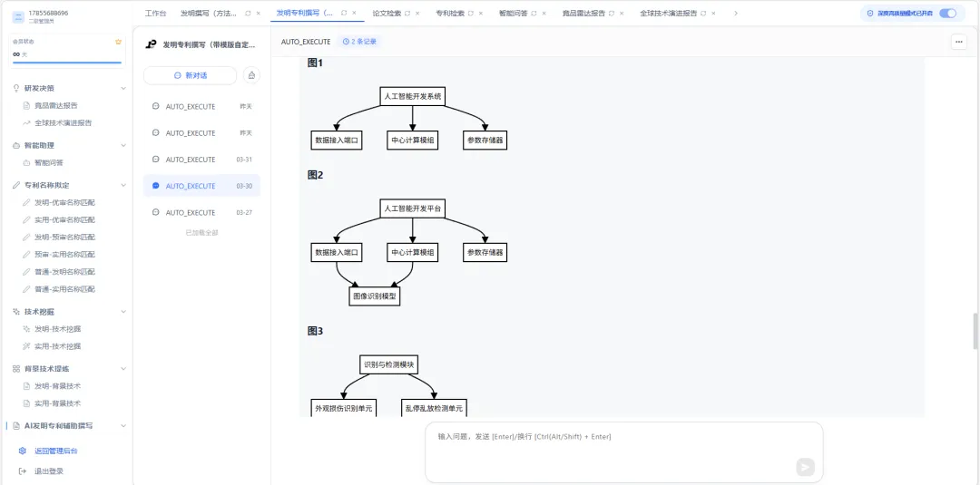980x485 pixels.
Task: Select 发明-优审名称匹配
Action: 65,203
